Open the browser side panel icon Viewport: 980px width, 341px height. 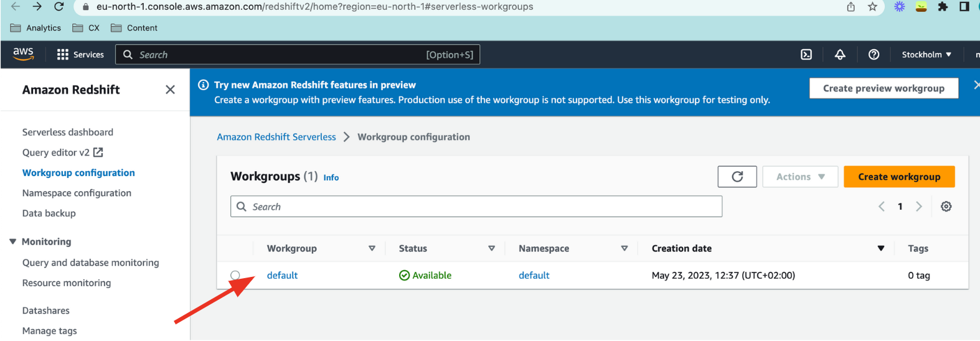click(964, 7)
